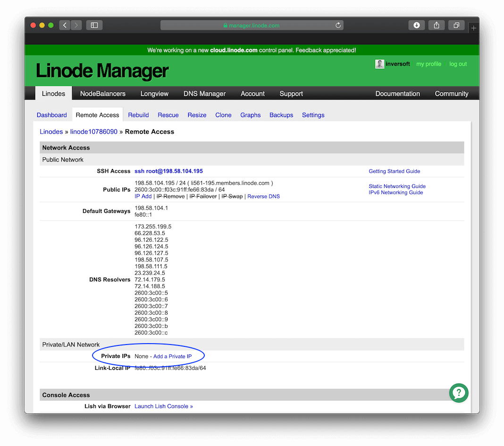Click log out link
This screenshot has width=504, height=446.
pyautogui.click(x=458, y=64)
